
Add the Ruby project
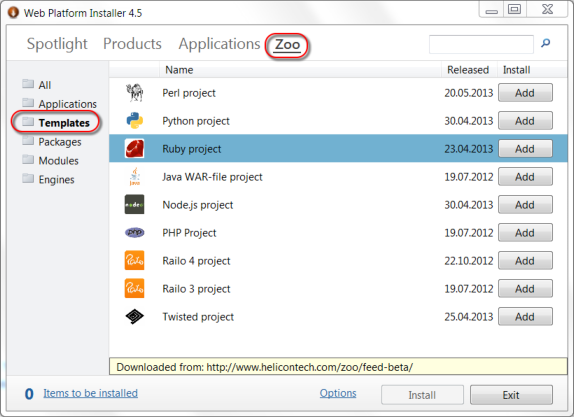click(x=525, y=149)
